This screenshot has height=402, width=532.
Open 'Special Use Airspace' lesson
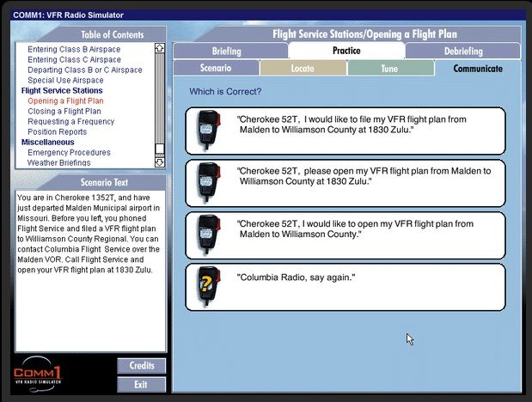[x=65, y=81]
